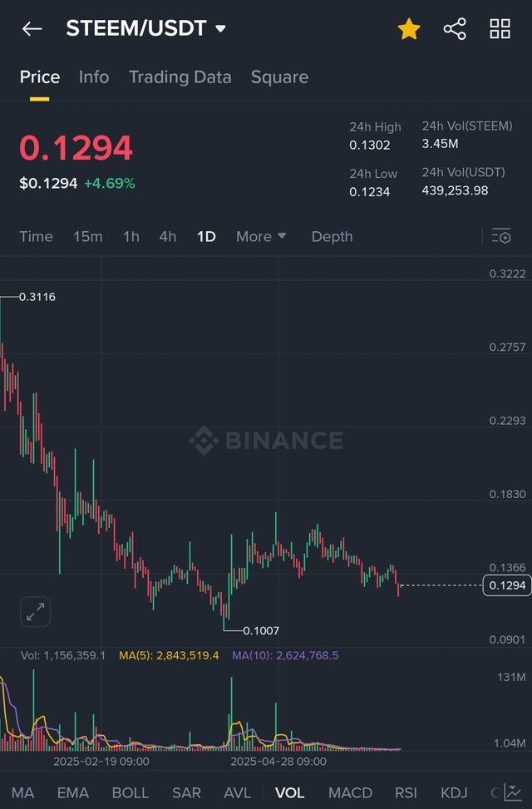Toggle the AVL indicator
Image resolution: width=532 pixels, height=809 pixels.
pyautogui.click(x=238, y=792)
